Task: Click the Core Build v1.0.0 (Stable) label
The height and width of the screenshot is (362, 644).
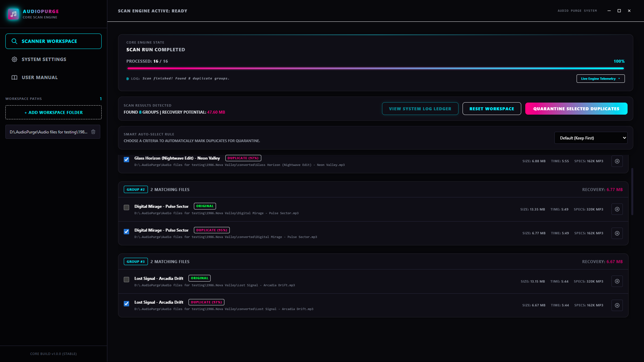Action: pos(53,354)
